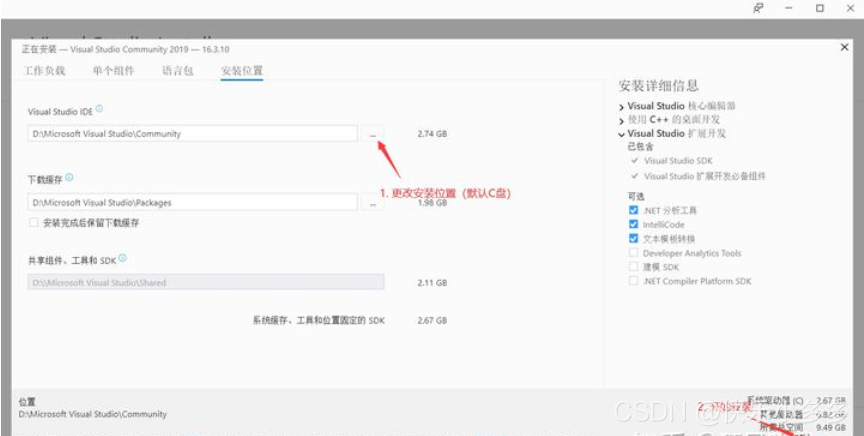864x436 pixels.
Task: Uncheck the .NET 分析工具 option
Action: [x=634, y=210]
